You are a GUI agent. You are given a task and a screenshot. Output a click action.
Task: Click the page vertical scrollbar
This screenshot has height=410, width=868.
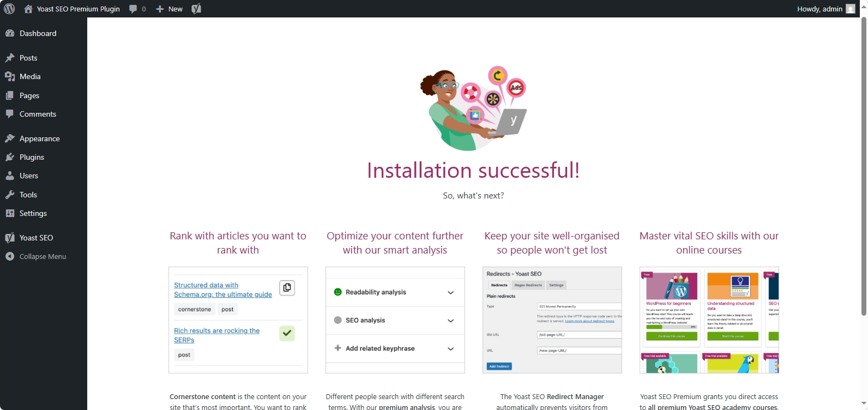pos(863,164)
